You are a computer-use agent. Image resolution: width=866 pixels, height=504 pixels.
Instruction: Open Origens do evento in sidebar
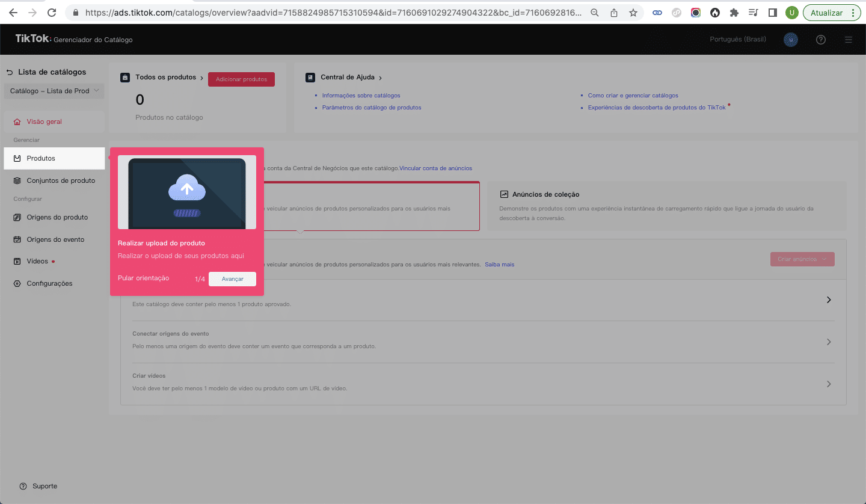coord(54,239)
